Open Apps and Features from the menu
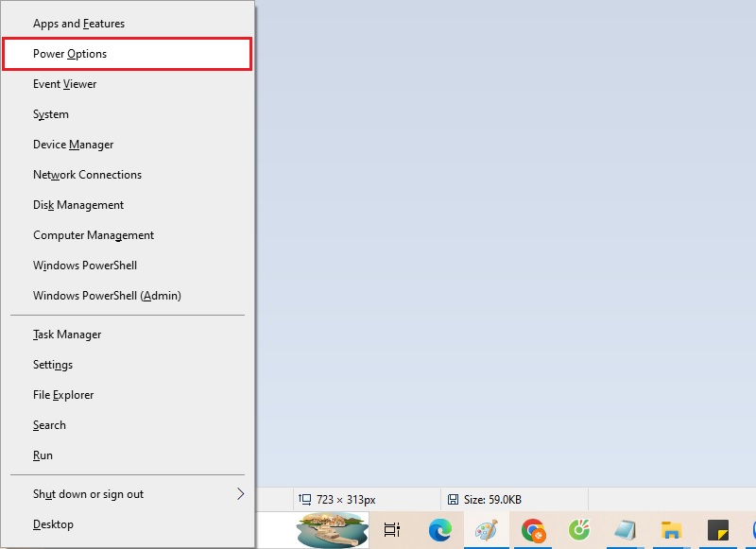This screenshot has height=549, width=756. [x=128, y=24]
